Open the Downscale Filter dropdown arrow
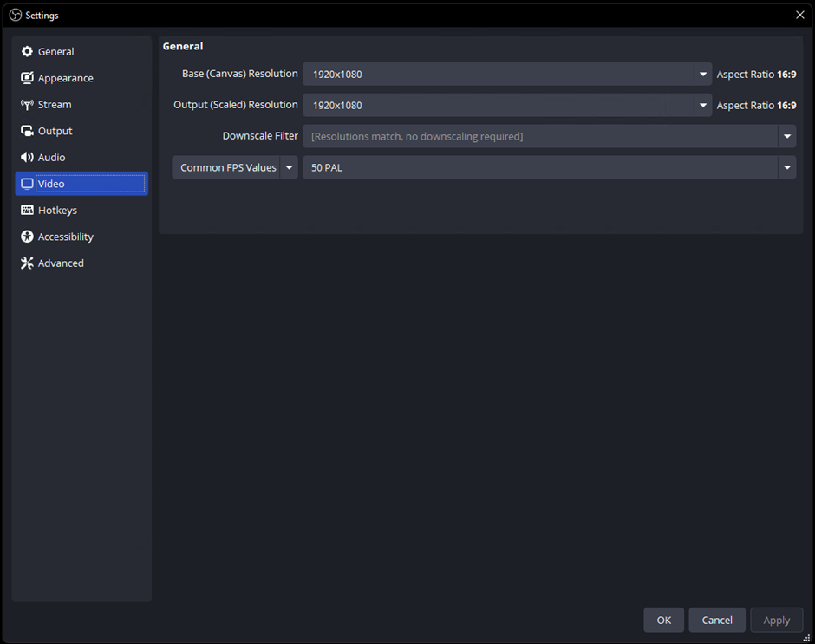Viewport: 815px width, 644px height. point(786,136)
